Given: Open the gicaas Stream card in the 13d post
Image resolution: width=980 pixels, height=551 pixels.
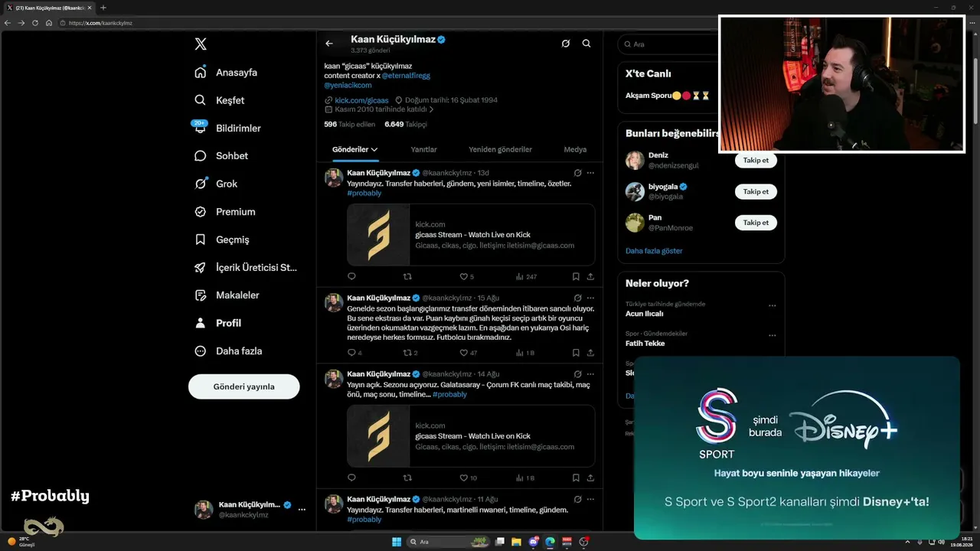Looking at the screenshot, I should click(471, 235).
